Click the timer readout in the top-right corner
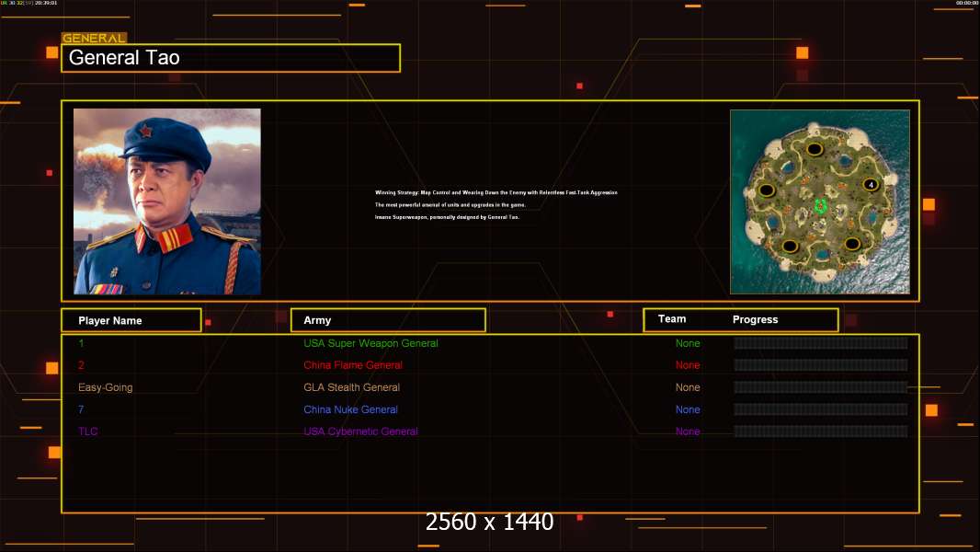Image resolution: width=980 pixels, height=552 pixels. [967, 3]
